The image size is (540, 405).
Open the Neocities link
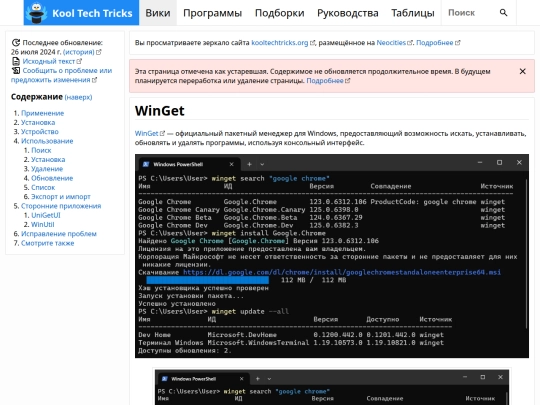coord(391,43)
